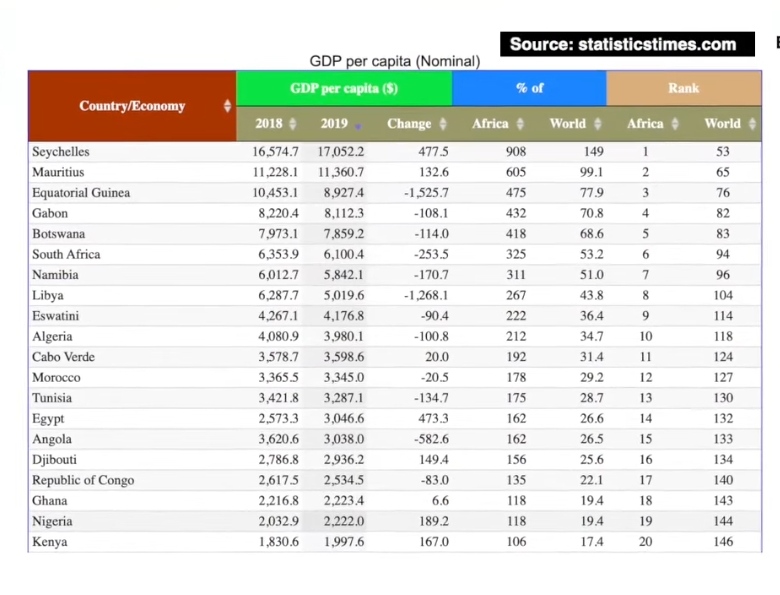Click Morocco % of Africa value 178
Image resolution: width=780 pixels, height=595 pixels.
click(x=516, y=378)
